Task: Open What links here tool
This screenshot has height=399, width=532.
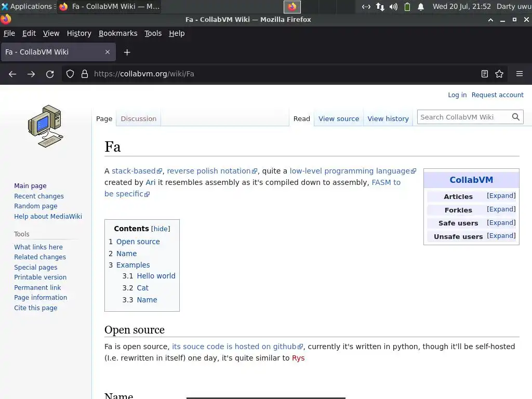Action: tap(38, 247)
